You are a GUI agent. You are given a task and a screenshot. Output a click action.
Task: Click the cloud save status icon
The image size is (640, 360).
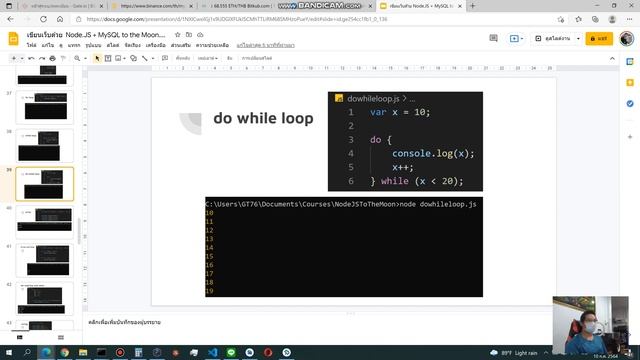[x=200, y=35]
